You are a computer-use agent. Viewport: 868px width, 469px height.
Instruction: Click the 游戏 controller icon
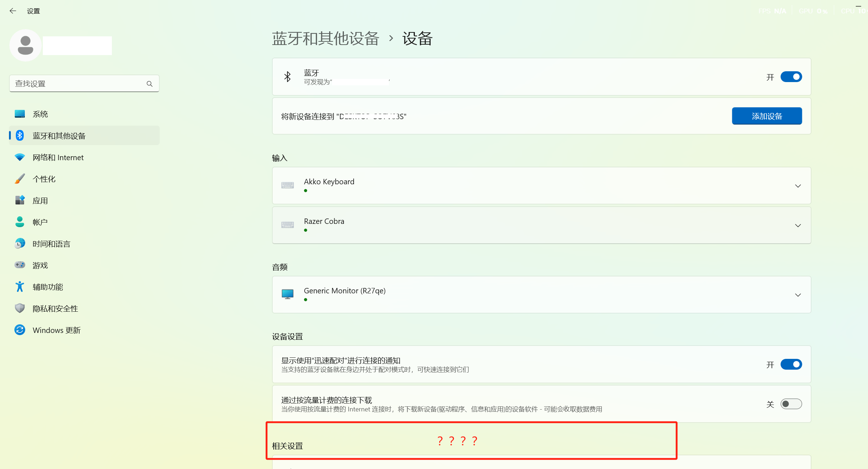click(x=20, y=265)
